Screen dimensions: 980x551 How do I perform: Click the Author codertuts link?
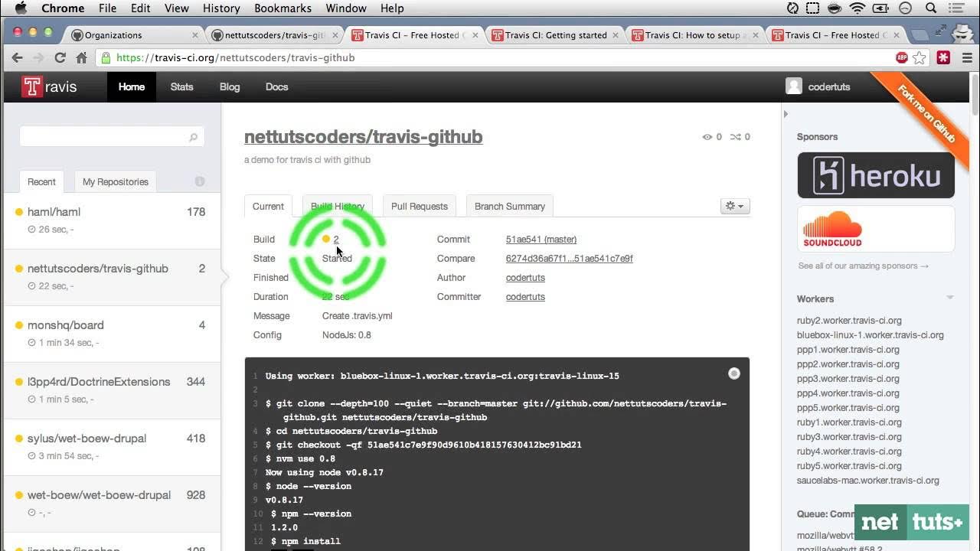pyautogui.click(x=525, y=278)
